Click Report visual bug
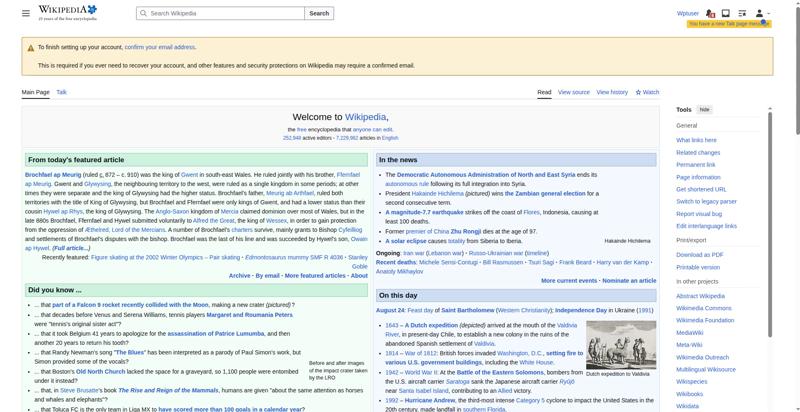 699,214
